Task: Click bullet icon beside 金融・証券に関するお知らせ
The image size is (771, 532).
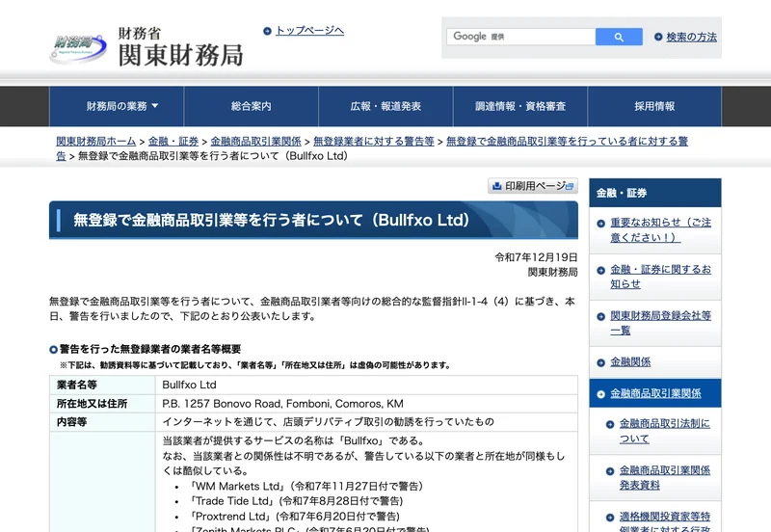Action: pos(600,271)
